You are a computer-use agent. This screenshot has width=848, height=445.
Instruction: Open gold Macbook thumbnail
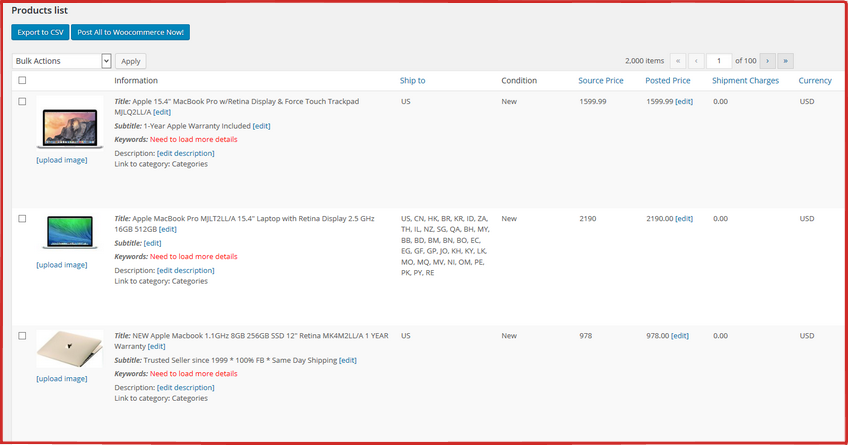tap(70, 349)
